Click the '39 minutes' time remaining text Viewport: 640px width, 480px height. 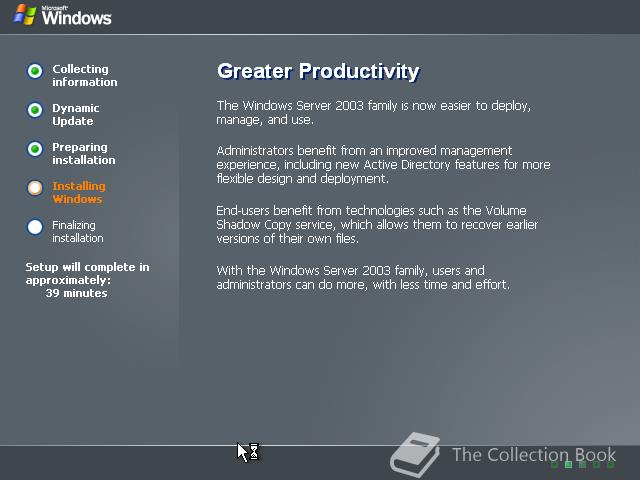[x=76, y=293]
